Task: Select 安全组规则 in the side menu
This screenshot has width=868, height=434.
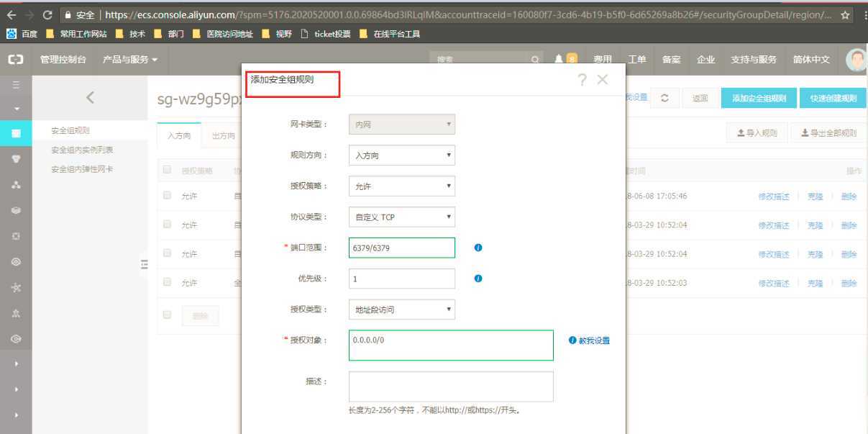Action: [70, 131]
